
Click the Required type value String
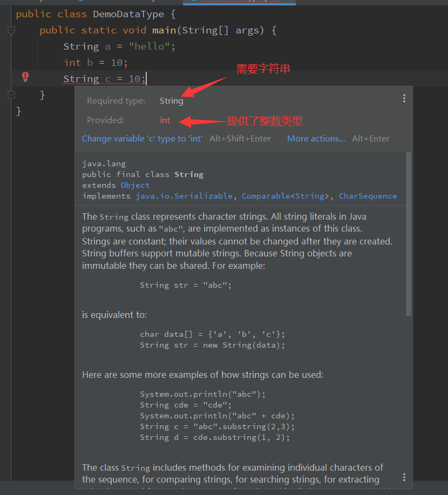click(x=172, y=101)
